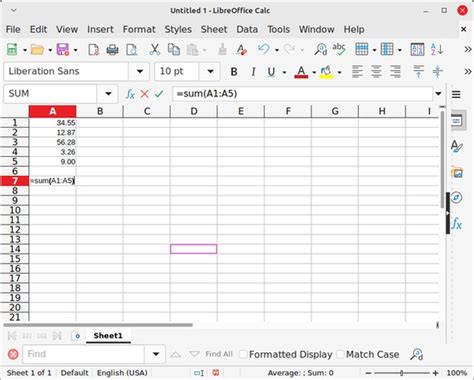The height and width of the screenshot is (380, 474).
Task: Enable the Match Case checkbox
Action: pyautogui.click(x=340, y=354)
